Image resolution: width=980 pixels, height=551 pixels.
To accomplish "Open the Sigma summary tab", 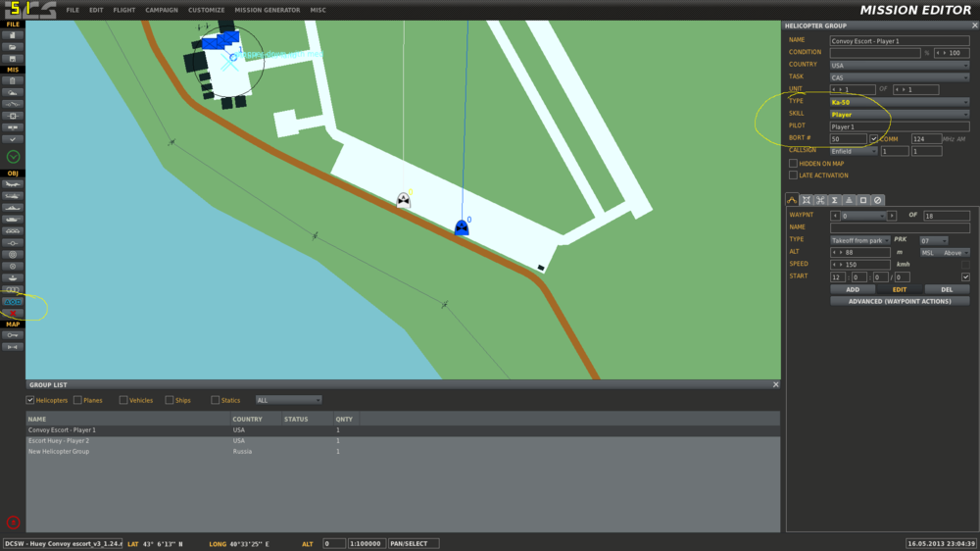I will [x=834, y=200].
